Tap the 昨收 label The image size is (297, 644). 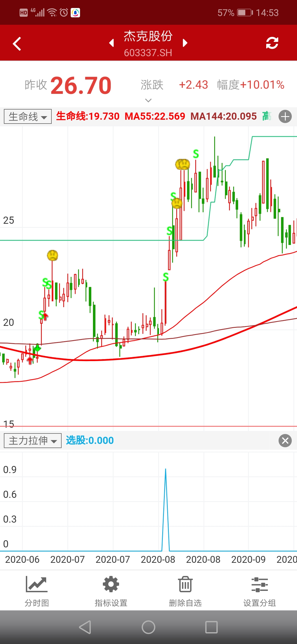coord(36,85)
